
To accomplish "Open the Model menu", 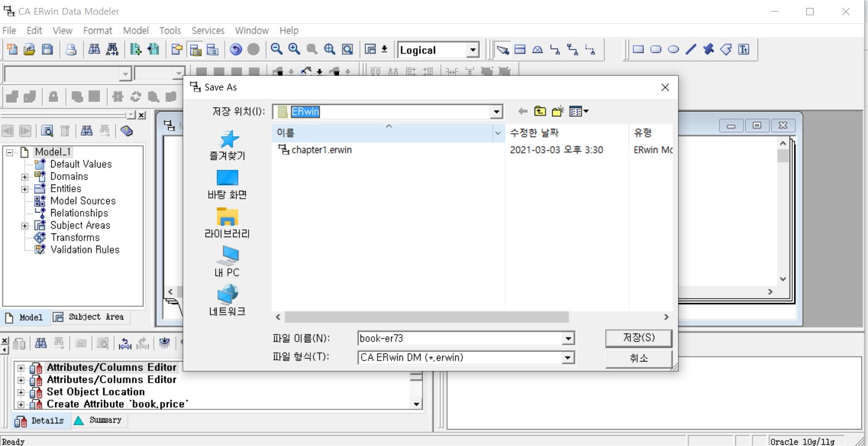I will coord(136,31).
